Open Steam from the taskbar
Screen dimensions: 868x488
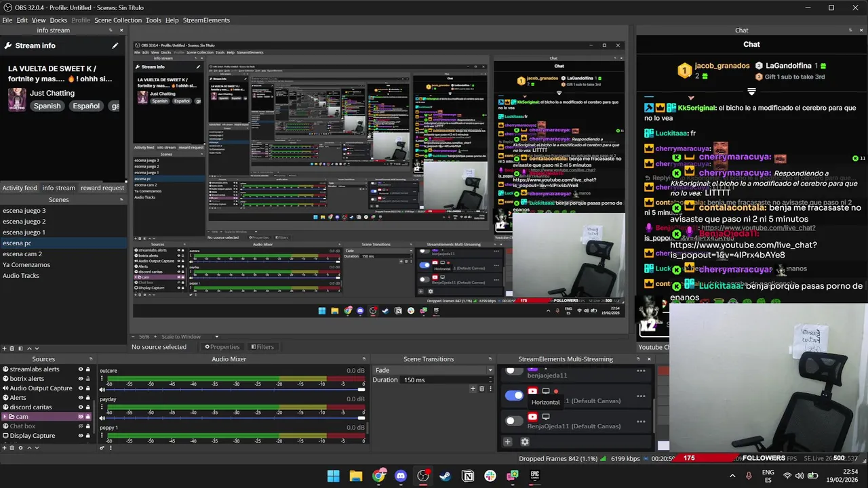446,476
